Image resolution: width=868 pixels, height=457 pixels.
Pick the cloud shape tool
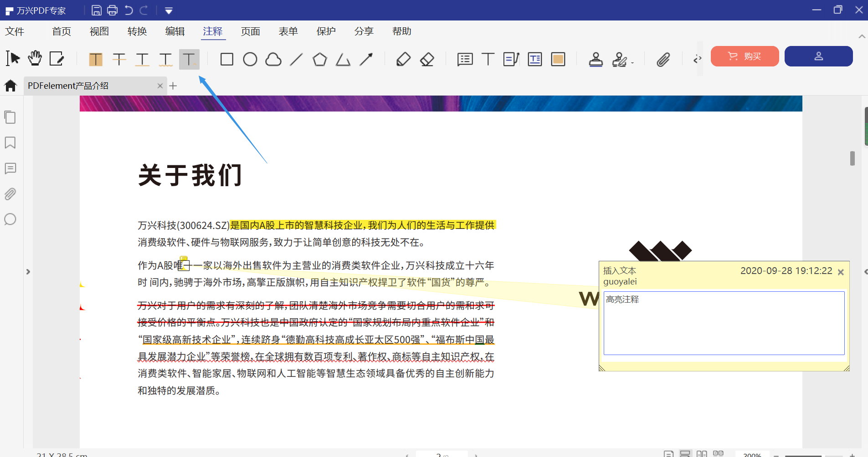pyautogui.click(x=273, y=59)
